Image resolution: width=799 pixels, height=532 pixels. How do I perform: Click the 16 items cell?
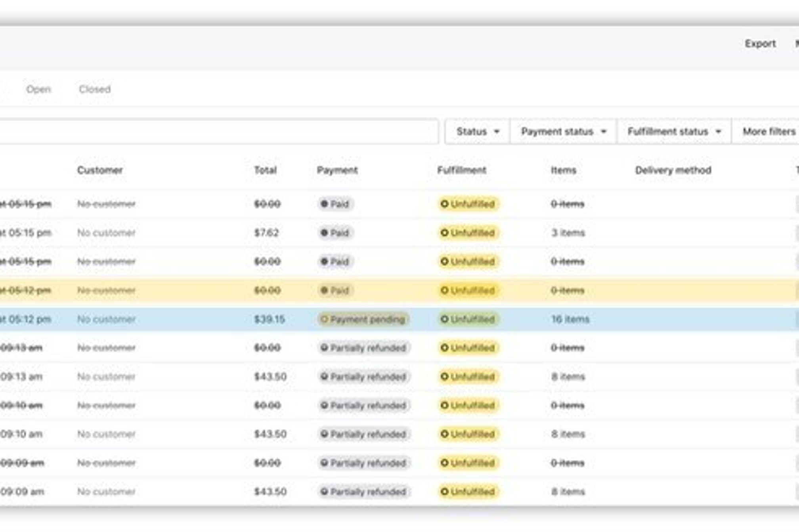tap(570, 319)
